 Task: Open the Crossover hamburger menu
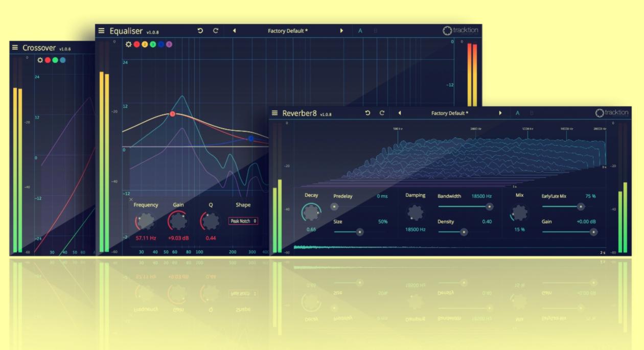pyautogui.click(x=15, y=48)
